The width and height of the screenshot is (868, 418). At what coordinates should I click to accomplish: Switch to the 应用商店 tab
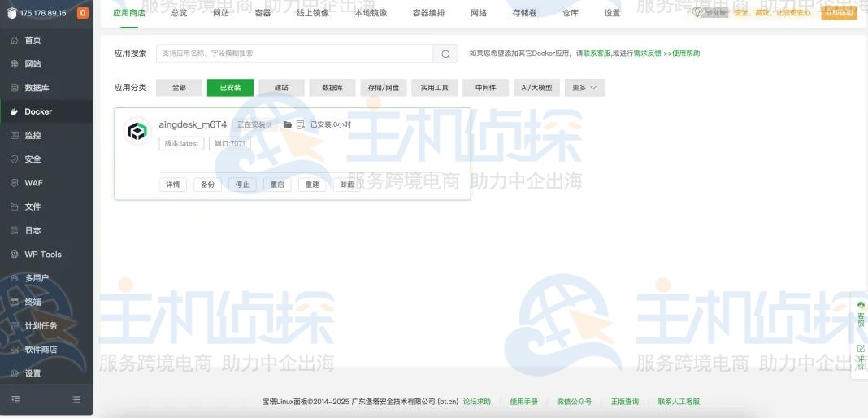click(x=129, y=13)
